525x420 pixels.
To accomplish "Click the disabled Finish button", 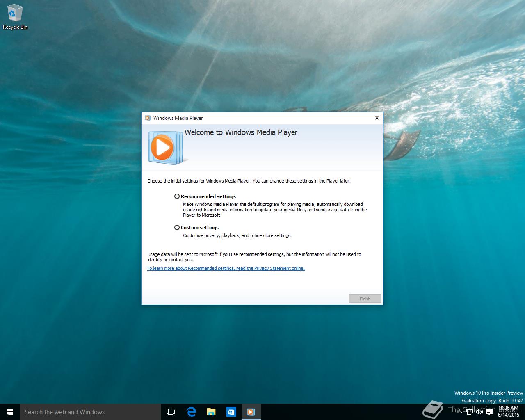I will (x=365, y=299).
